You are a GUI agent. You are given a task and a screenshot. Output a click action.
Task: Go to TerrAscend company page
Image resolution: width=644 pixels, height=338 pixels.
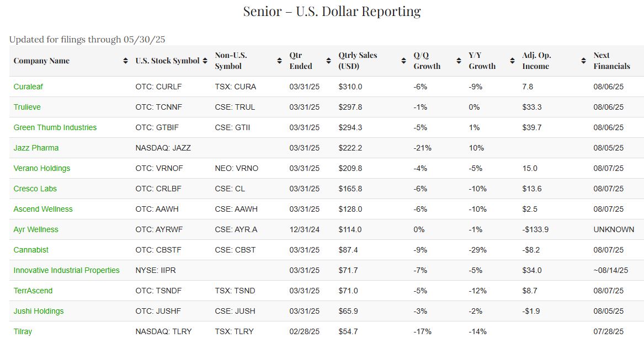coord(33,291)
